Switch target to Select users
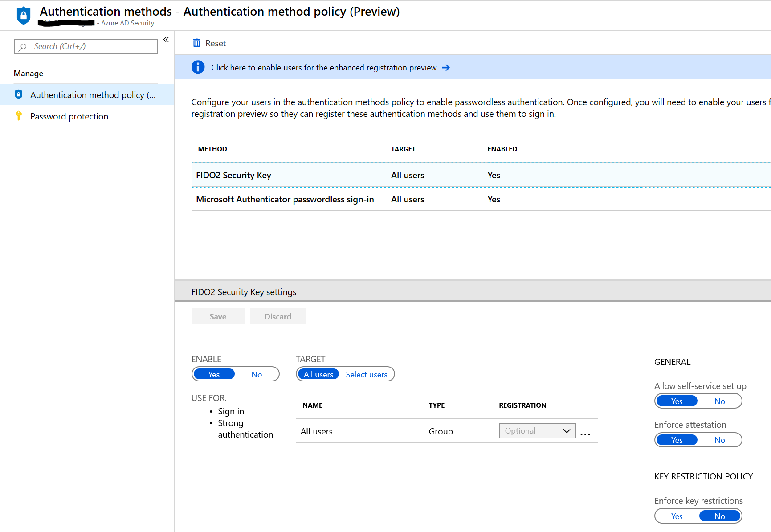 (x=366, y=374)
